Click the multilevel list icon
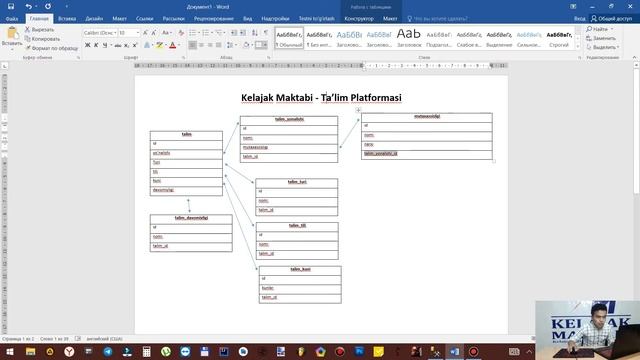 219,33
